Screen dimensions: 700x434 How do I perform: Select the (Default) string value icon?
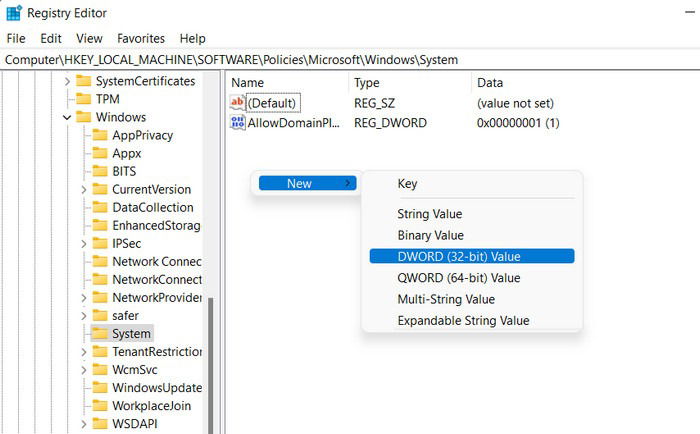pos(238,103)
